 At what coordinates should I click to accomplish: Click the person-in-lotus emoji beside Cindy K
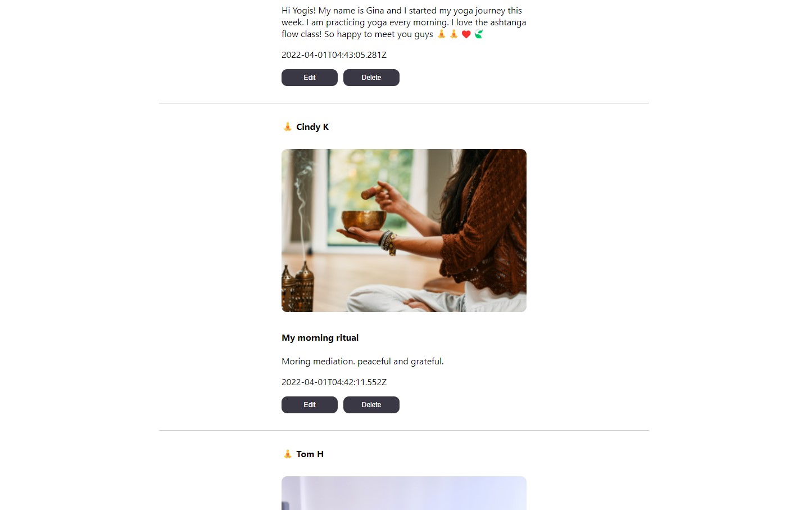tap(288, 127)
